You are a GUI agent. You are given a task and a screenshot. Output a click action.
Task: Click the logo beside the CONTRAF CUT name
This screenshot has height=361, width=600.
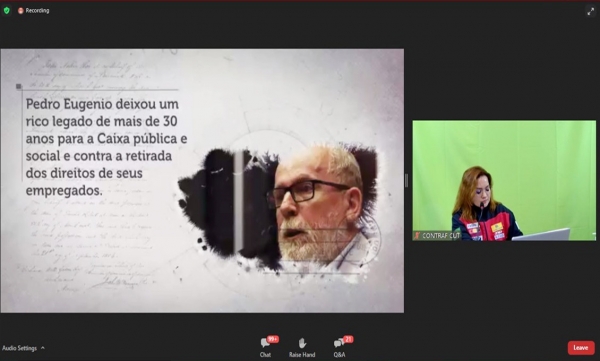(x=417, y=235)
